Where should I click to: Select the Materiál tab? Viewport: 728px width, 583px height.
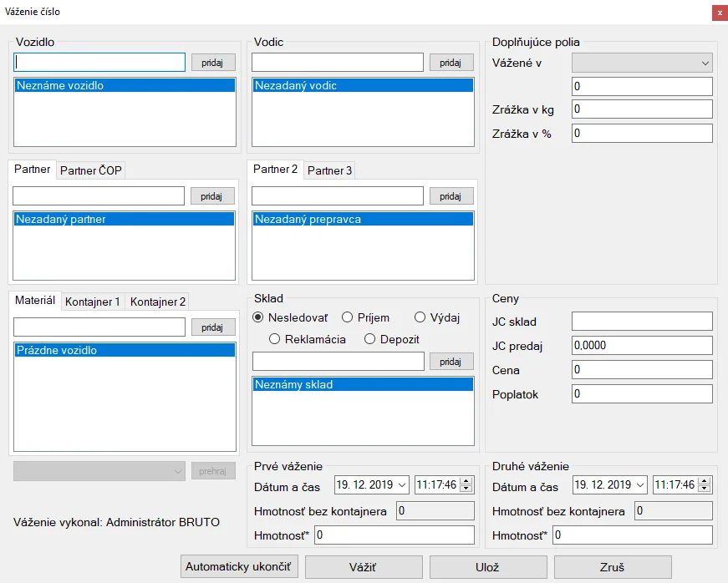pyautogui.click(x=35, y=300)
